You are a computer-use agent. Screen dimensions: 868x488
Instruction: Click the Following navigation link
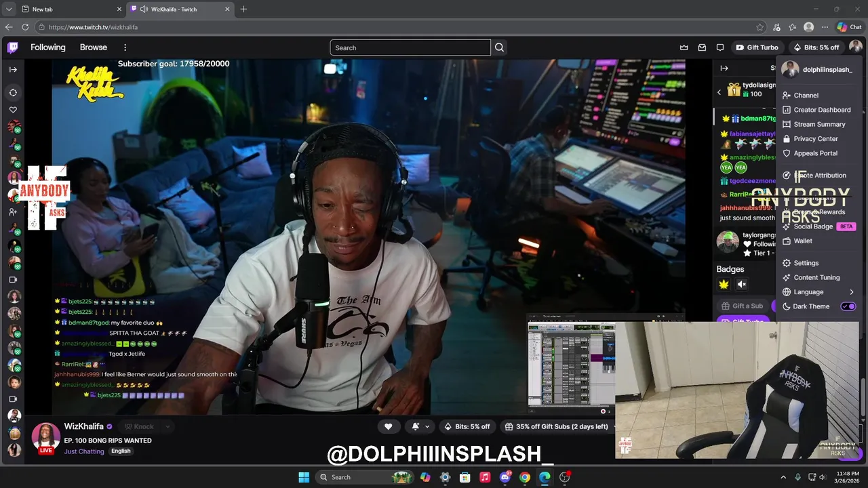point(48,47)
